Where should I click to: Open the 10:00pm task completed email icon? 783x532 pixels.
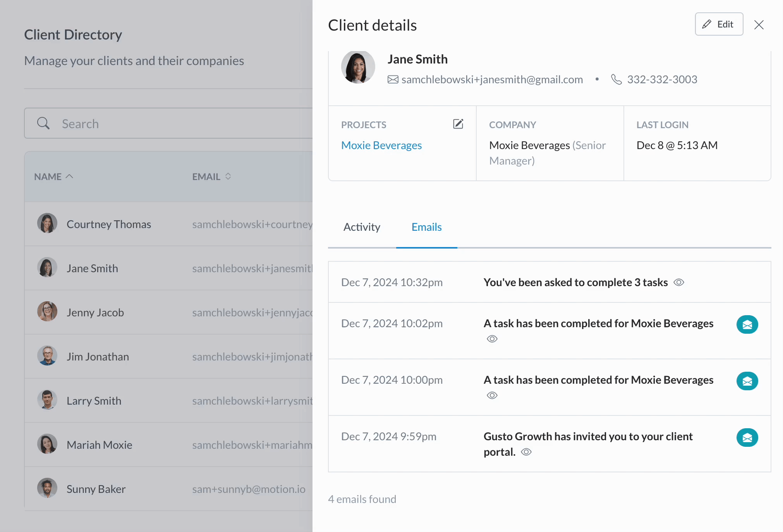coord(747,381)
